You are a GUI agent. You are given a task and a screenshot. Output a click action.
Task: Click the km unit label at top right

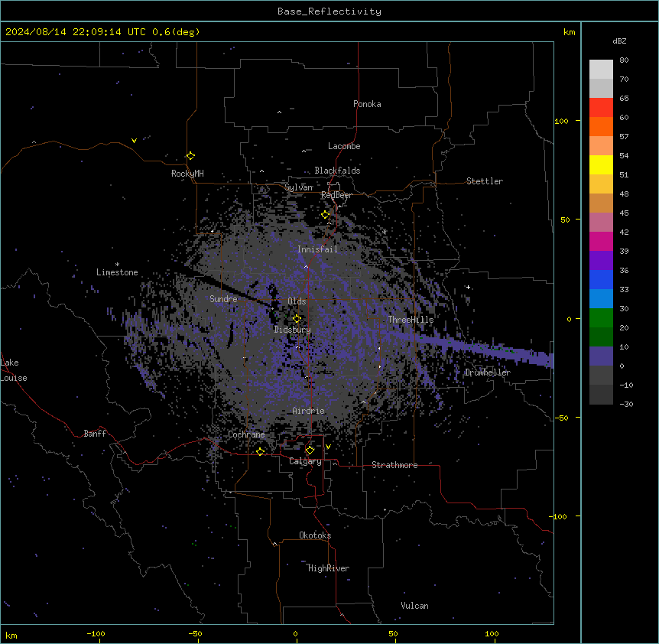[x=570, y=32]
